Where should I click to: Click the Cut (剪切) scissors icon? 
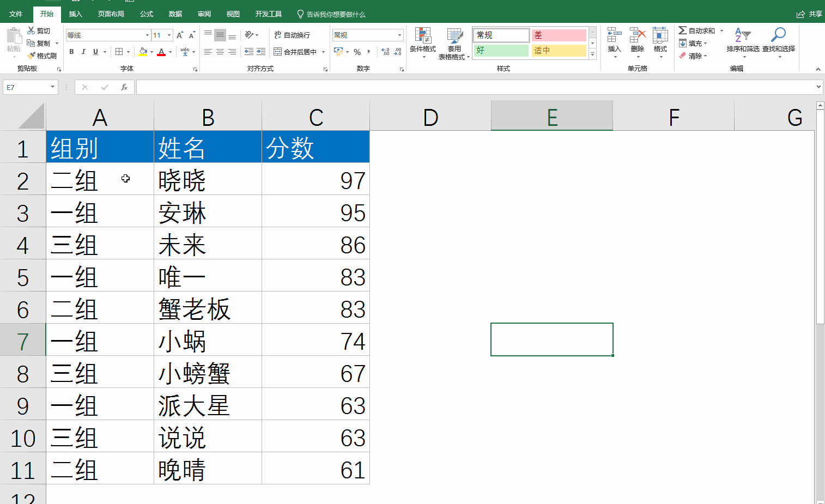(31, 31)
